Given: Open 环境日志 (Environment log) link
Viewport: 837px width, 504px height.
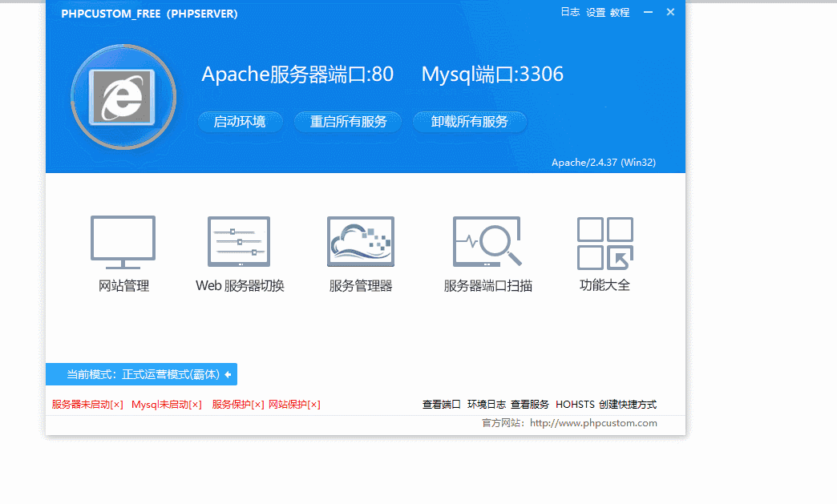Looking at the screenshot, I should (483, 405).
